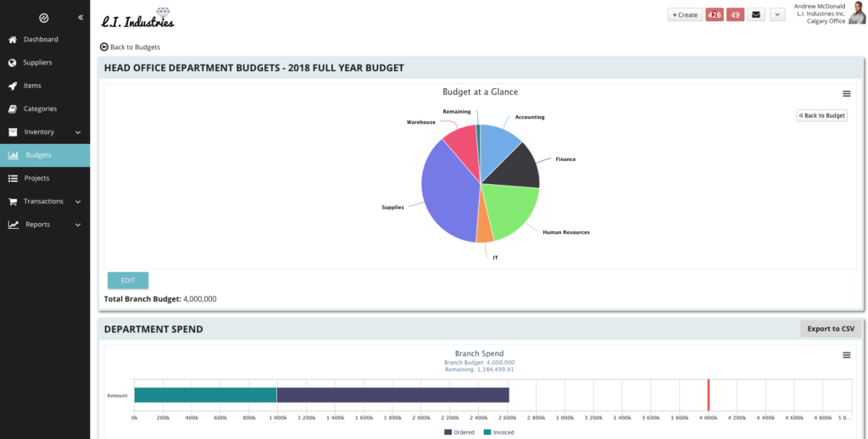Click the Remaining pie label
The image size is (868, 439).
pos(457,111)
